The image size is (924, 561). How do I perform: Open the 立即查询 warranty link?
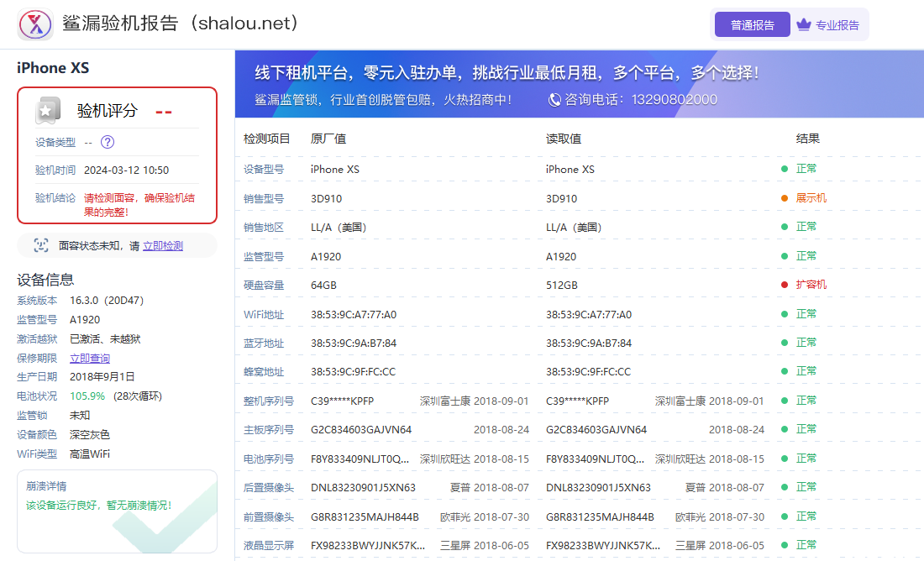(x=90, y=359)
